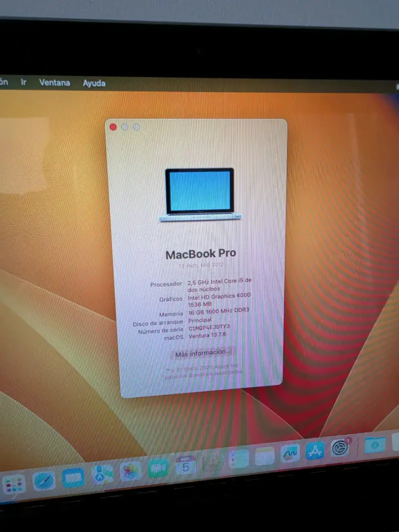
Task: Click the MacBook Pro laptop image
Action: coord(200,194)
